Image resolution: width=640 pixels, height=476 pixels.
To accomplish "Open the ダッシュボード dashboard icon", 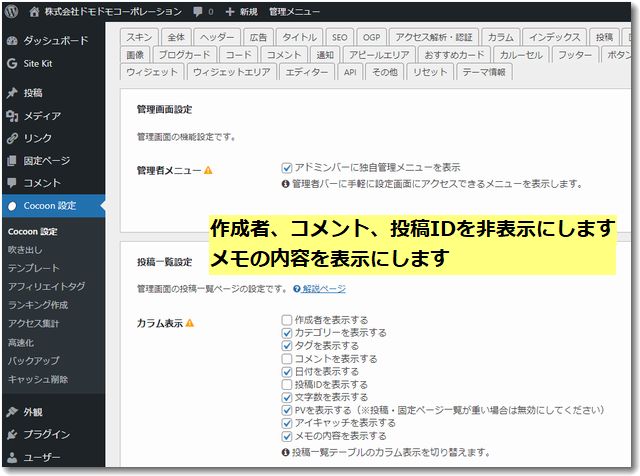I will (12, 42).
